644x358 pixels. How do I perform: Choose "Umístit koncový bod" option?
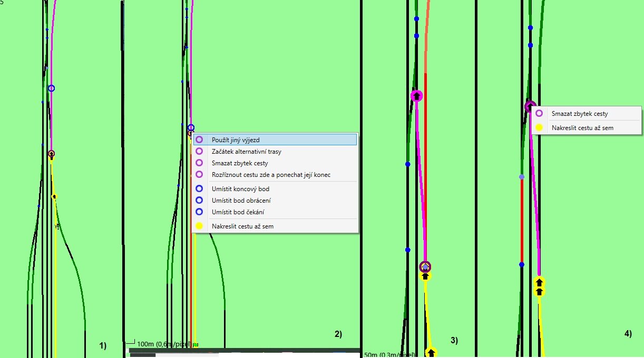(x=240, y=189)
